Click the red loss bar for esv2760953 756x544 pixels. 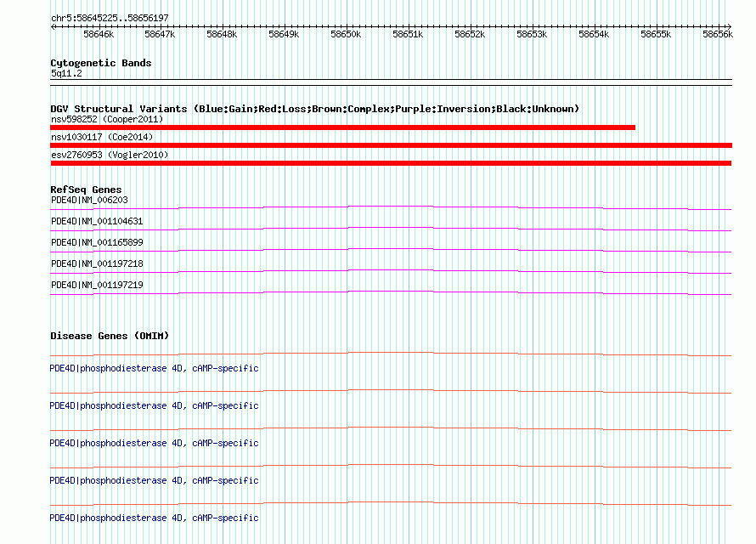[x=391, y=163]
